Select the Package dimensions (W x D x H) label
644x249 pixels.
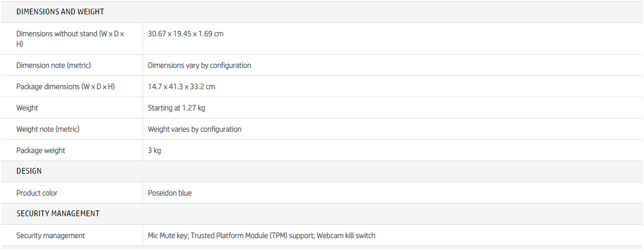[65, 87]
